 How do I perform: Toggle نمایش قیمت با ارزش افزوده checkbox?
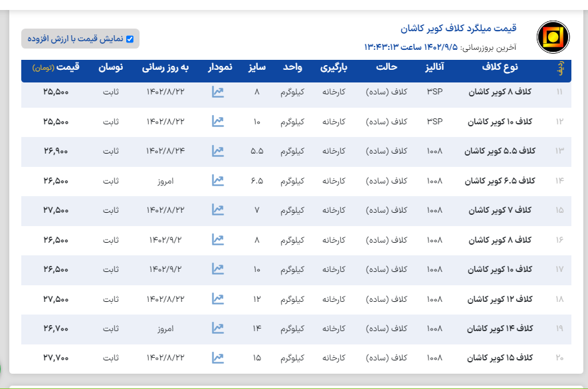(130, 39)
